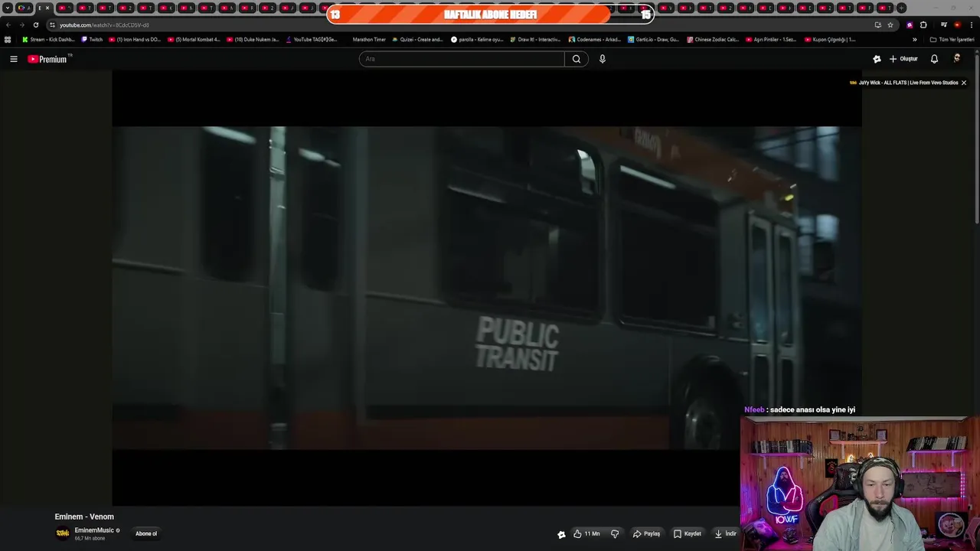Bookmark this page with star icon
980x551 pixels.
tap(890, 24)
